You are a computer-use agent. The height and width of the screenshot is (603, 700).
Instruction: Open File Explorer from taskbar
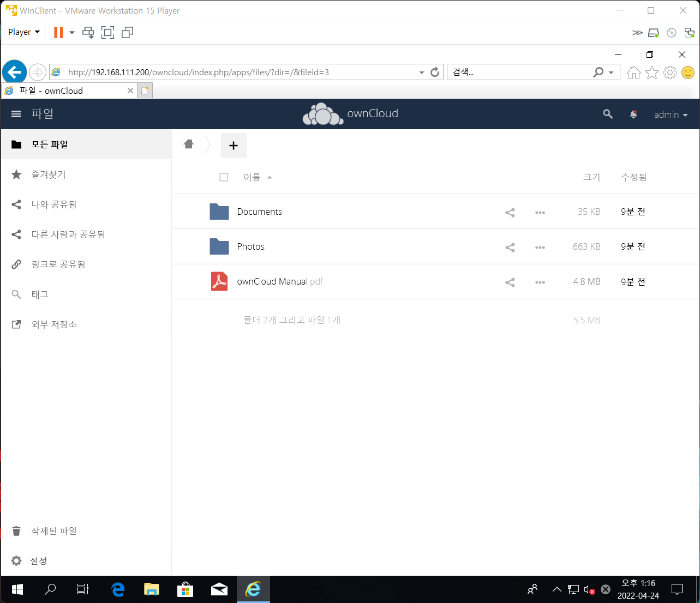pyautogui.click(x=151, y=589)
